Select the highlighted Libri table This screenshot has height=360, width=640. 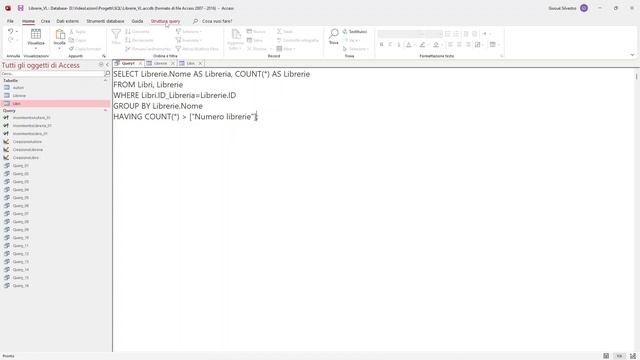pos(55,104)
